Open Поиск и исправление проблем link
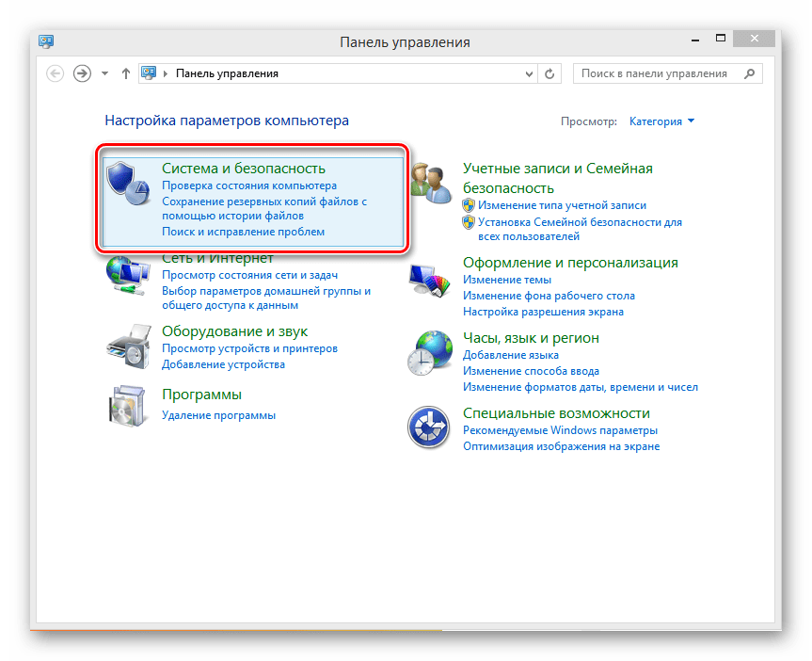 (x=244, y=232)
